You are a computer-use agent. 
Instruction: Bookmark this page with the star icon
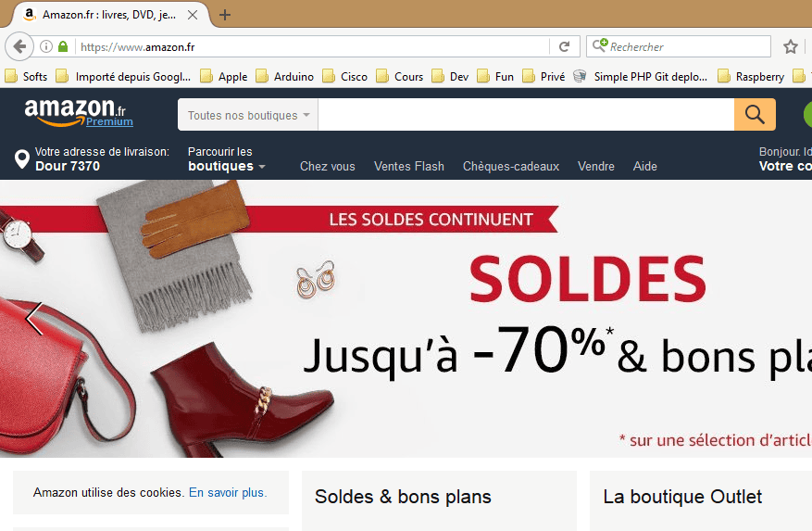click(x=791, y=46)
